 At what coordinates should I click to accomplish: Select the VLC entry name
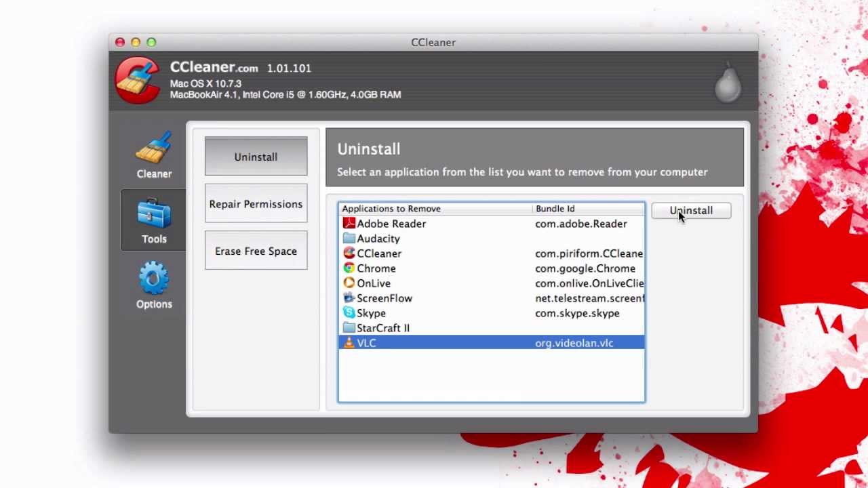coord(366,343)
